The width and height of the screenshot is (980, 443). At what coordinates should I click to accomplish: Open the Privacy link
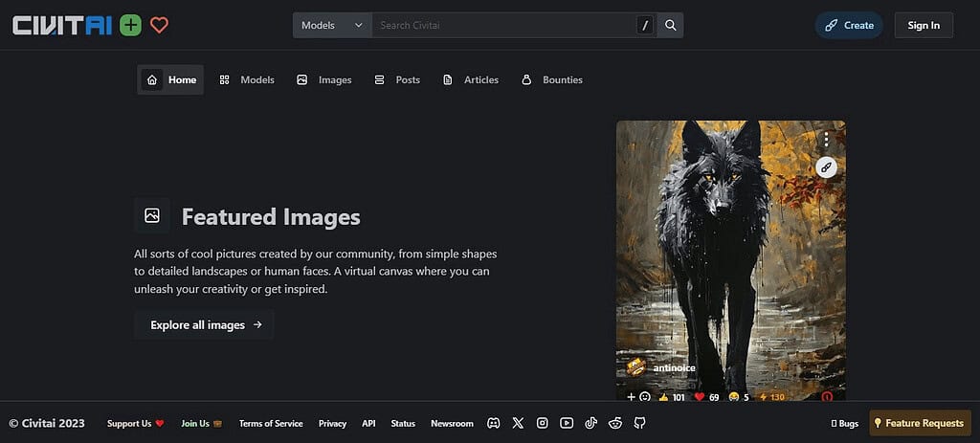click(x=332, y=423)
